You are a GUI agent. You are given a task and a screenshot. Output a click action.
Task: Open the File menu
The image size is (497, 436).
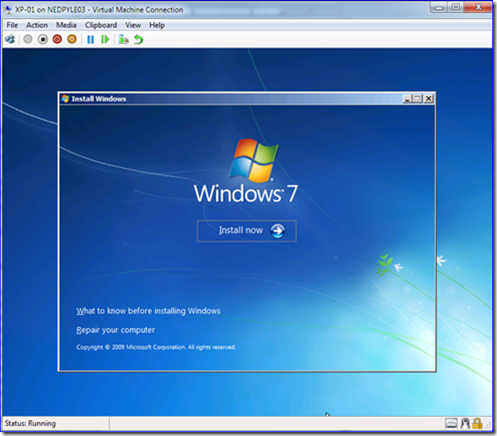pyautogui.click(x=12, y=25)
